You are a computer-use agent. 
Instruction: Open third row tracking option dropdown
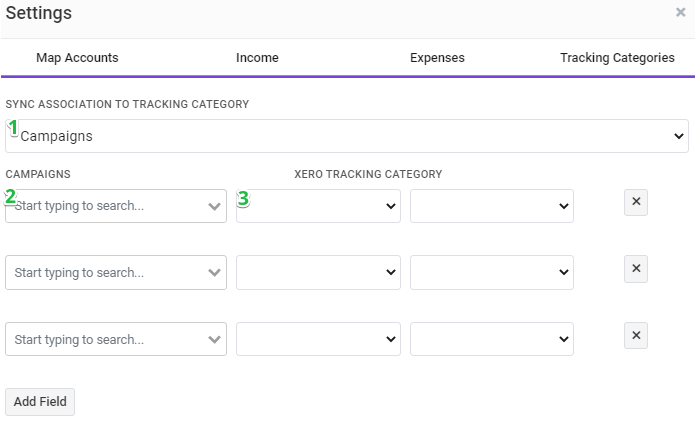pos(492,339)
